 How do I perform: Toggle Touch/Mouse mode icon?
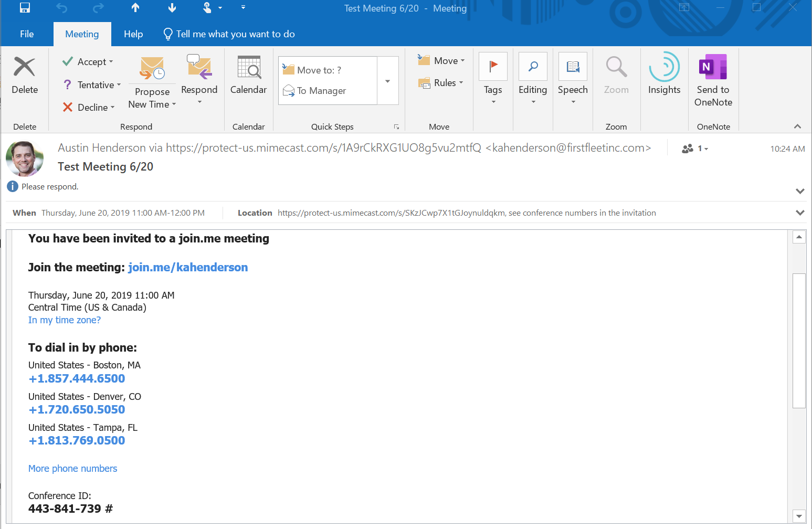207,7
